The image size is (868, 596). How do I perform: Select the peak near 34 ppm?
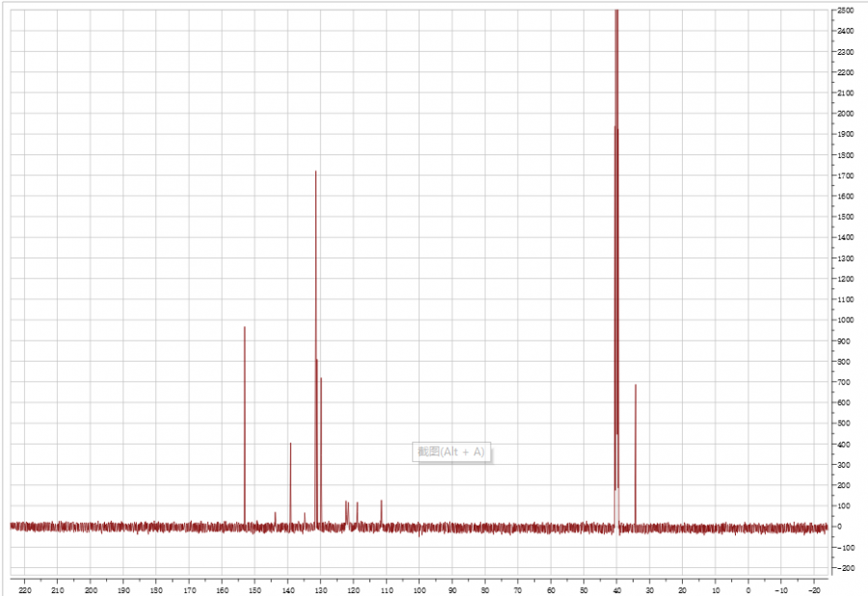636,453
